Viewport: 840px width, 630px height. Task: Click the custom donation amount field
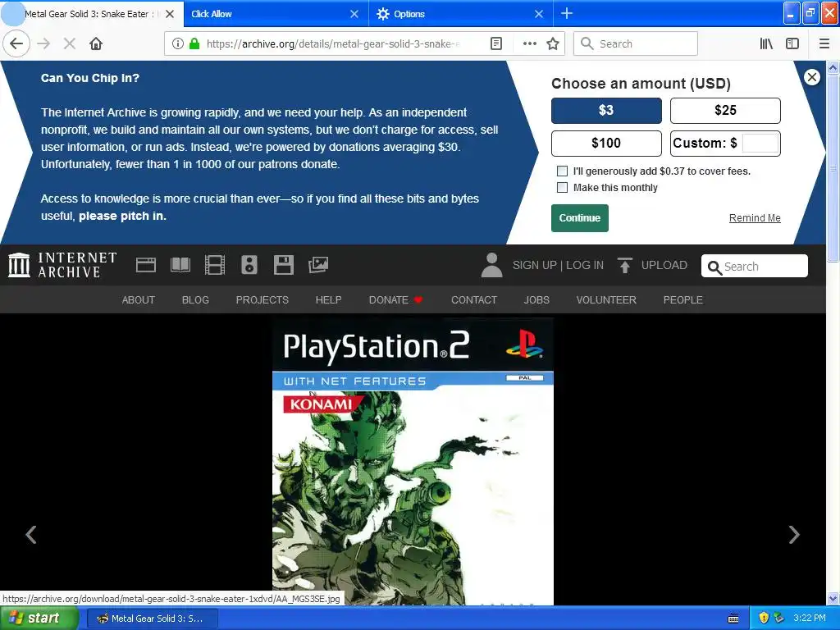pos(760,143)
